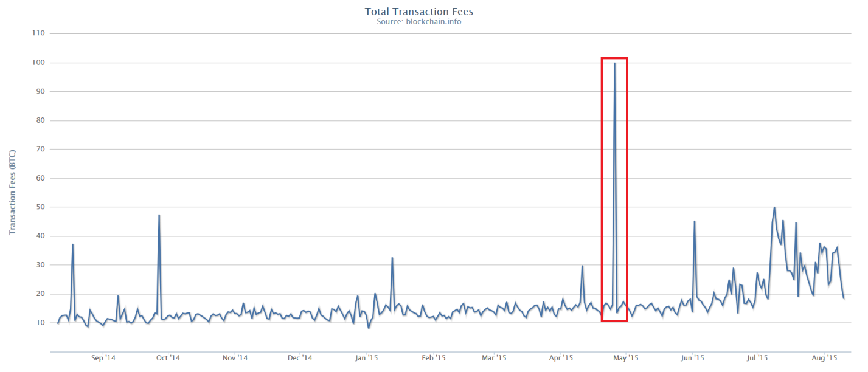Viewport: 868px width, 372px height.
Task: Click the y-axis label "60"
Action: coord(41,178)
